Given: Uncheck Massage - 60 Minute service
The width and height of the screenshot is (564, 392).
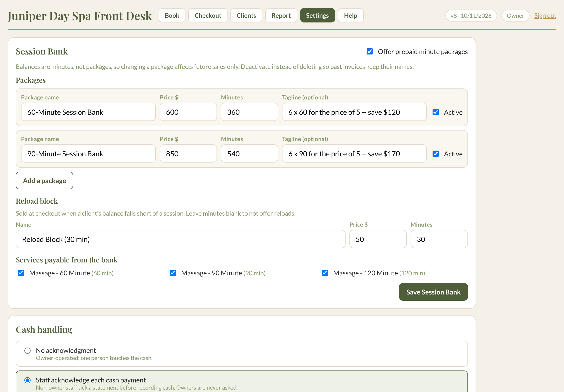Looking at the screenshot, I should (21, 273).
